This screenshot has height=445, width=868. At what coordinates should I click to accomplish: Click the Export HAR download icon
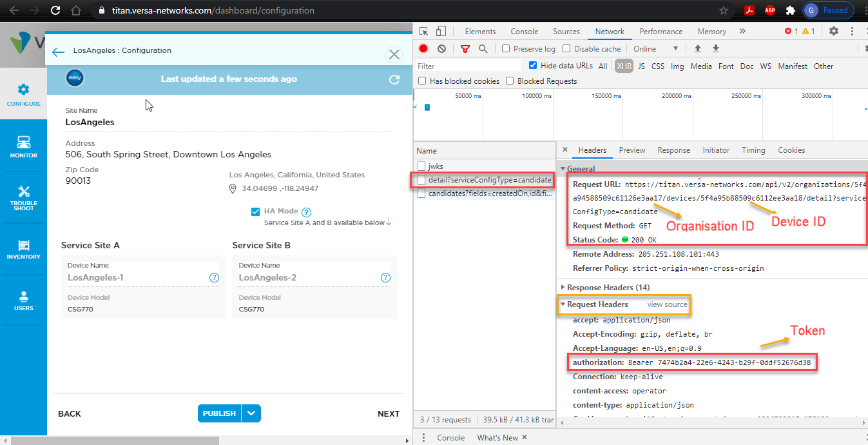[715, 48]
